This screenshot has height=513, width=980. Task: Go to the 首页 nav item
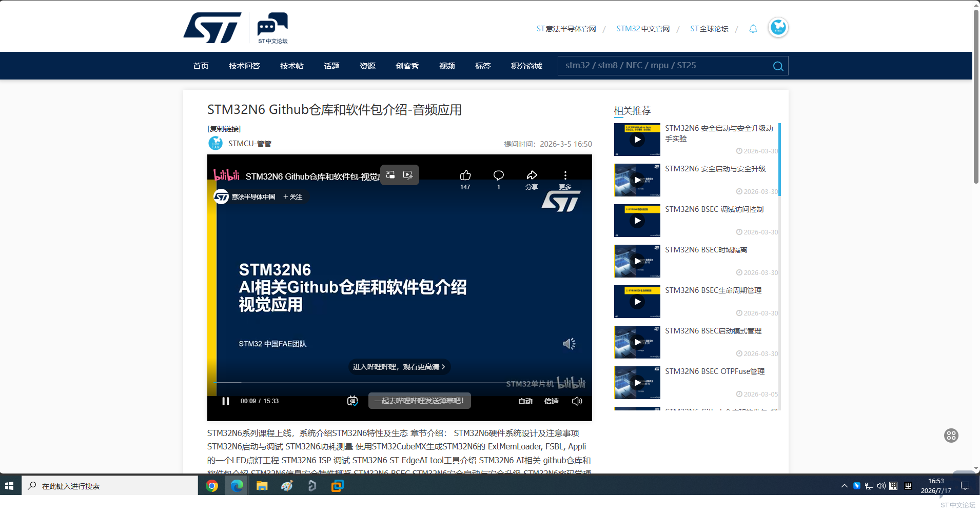(201, 66)
